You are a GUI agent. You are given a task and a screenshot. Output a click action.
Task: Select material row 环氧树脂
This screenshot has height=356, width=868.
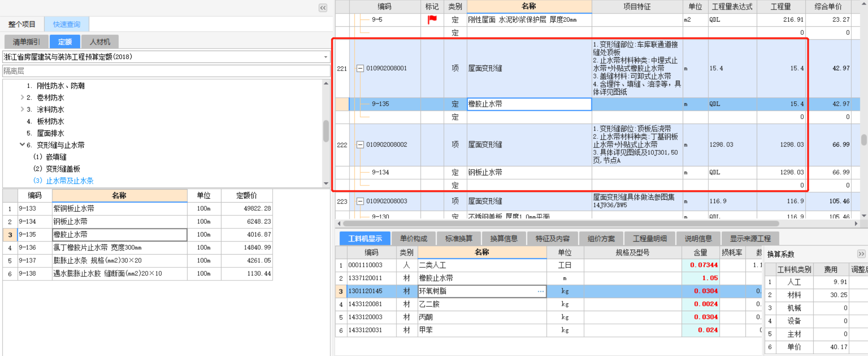(548, 291)
